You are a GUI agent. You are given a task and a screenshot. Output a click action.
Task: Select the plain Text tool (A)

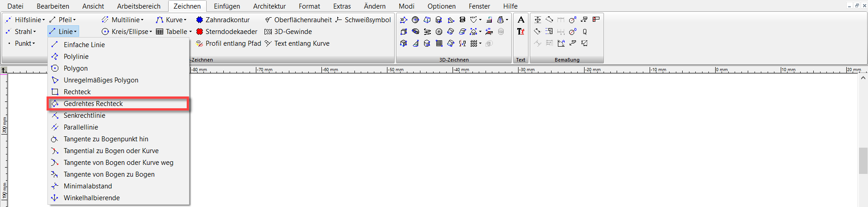521,19
